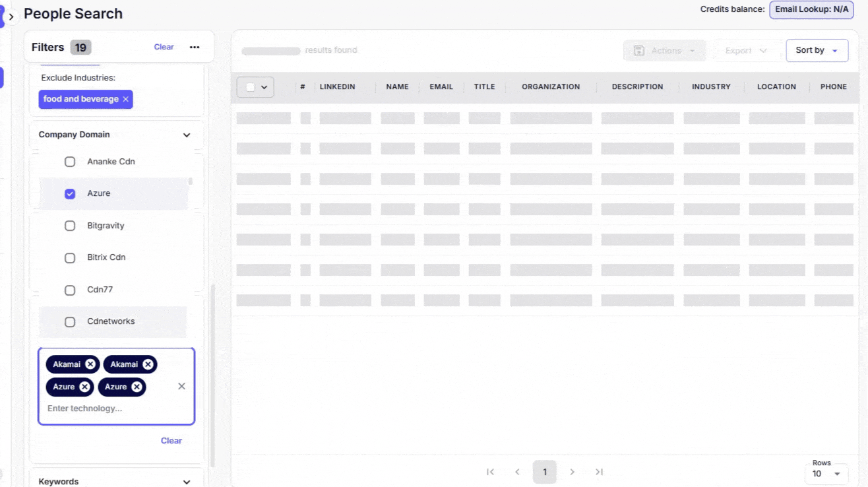
Task: Clear all tags in the technology box
Action: pyautogui.click(x=181, y=386)
